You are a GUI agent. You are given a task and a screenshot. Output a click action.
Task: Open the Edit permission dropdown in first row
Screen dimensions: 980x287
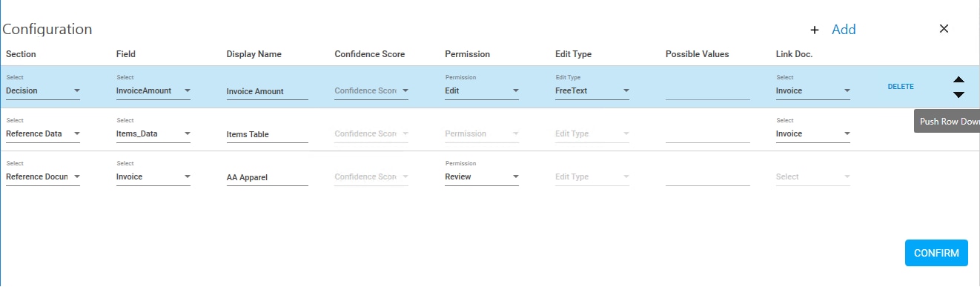point(482,90)
